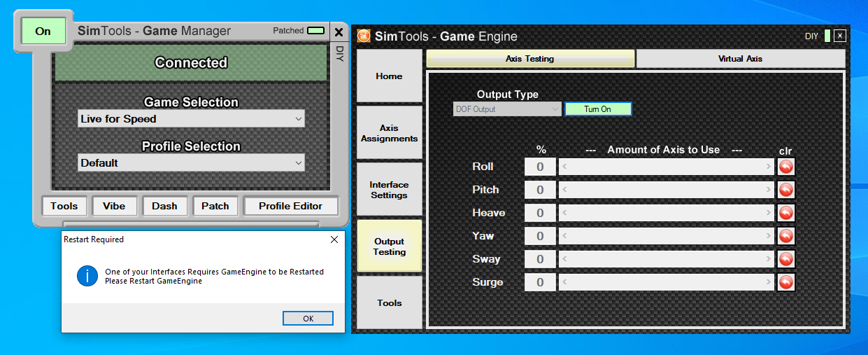Click the Surge slider right arrow
868x355 pixels.
[769, 282]
